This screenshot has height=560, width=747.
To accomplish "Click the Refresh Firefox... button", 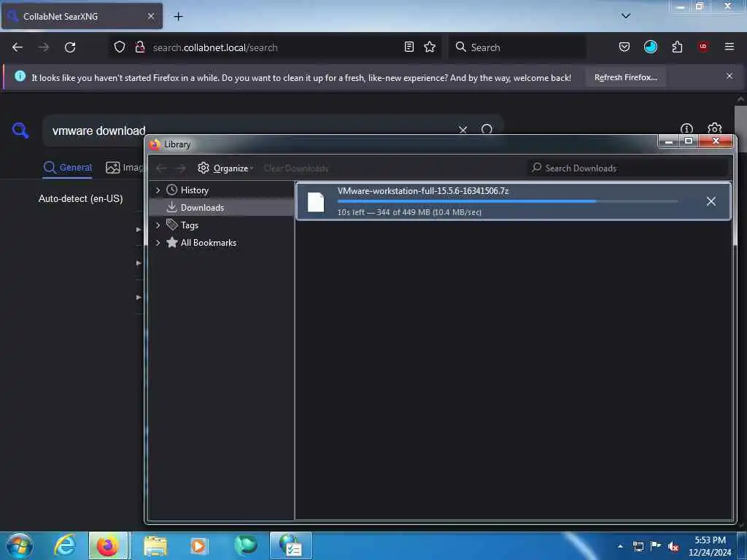I will coord(625,77).
